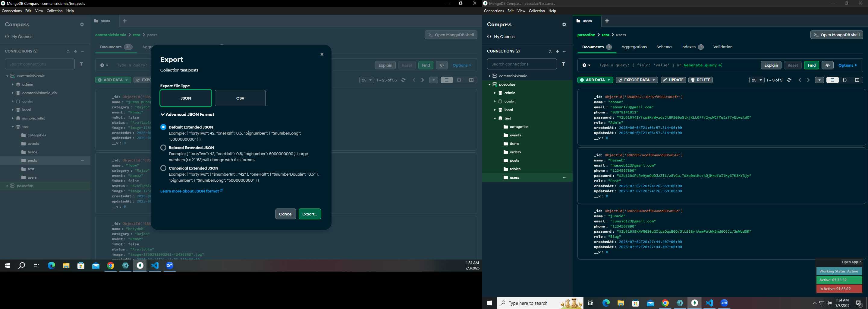This screenshot has width=868, height=309.
Task: Open Learn more about JSON format link
Action: click(x=191, y=191)
